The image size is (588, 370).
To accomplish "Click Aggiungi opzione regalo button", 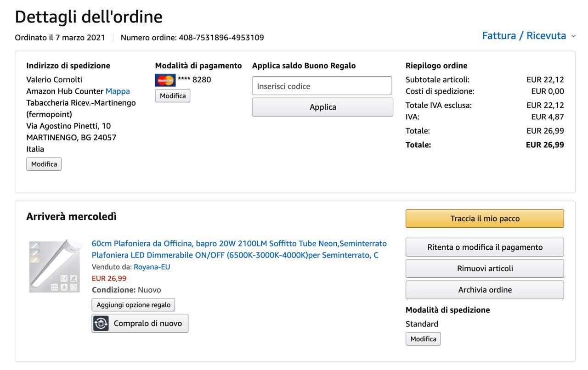I will (133, 305).
